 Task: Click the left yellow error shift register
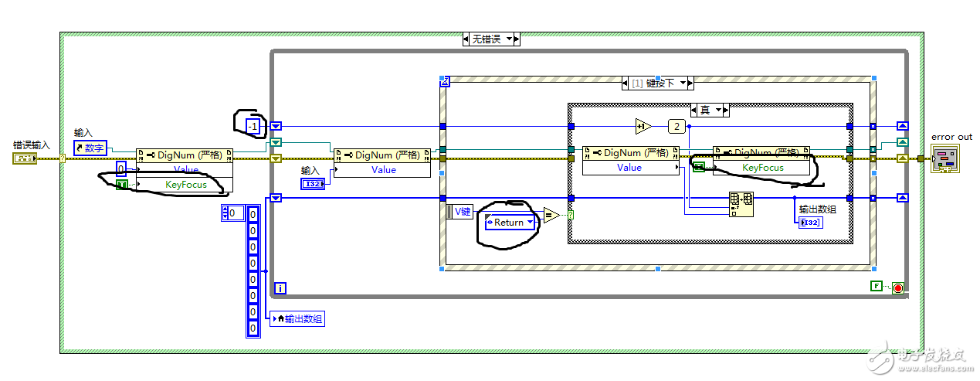[x=276, y=158]
